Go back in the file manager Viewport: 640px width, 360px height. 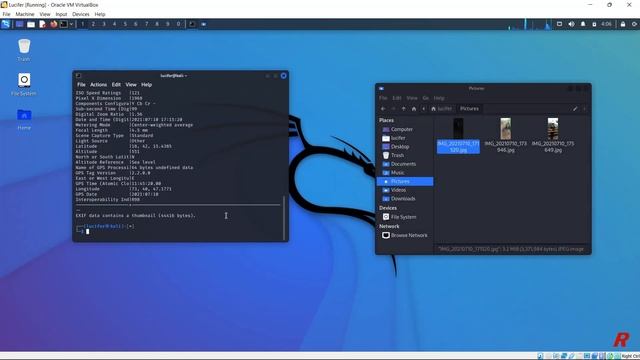[x=383, y=109]
